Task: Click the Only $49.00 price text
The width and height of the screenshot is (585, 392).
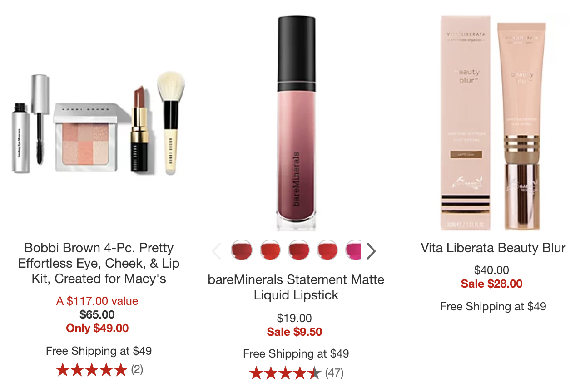Action: click(x=97, y=328)
